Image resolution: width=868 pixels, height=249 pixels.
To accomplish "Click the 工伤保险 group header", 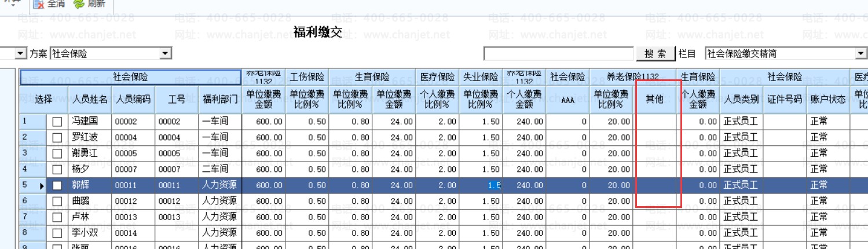I will tap(307, 77).
